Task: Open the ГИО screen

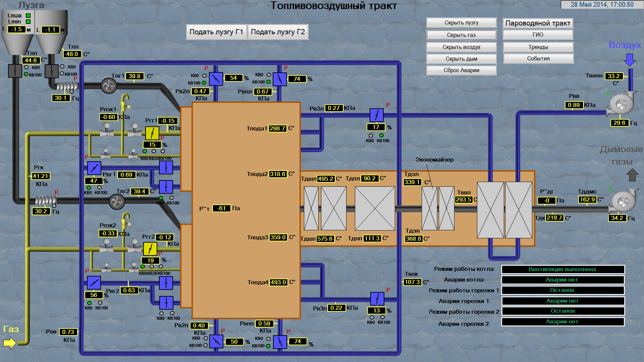Action: click(x=538, y=35)
